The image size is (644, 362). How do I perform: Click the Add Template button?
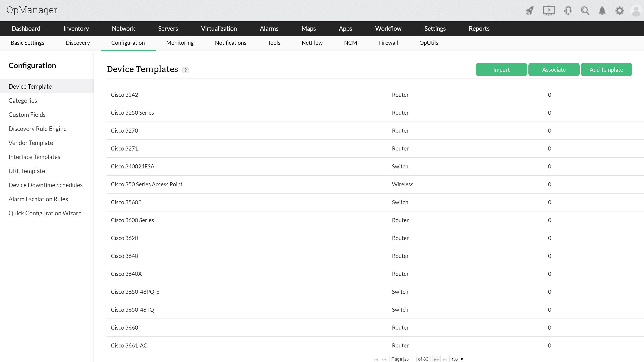[606, 70]
